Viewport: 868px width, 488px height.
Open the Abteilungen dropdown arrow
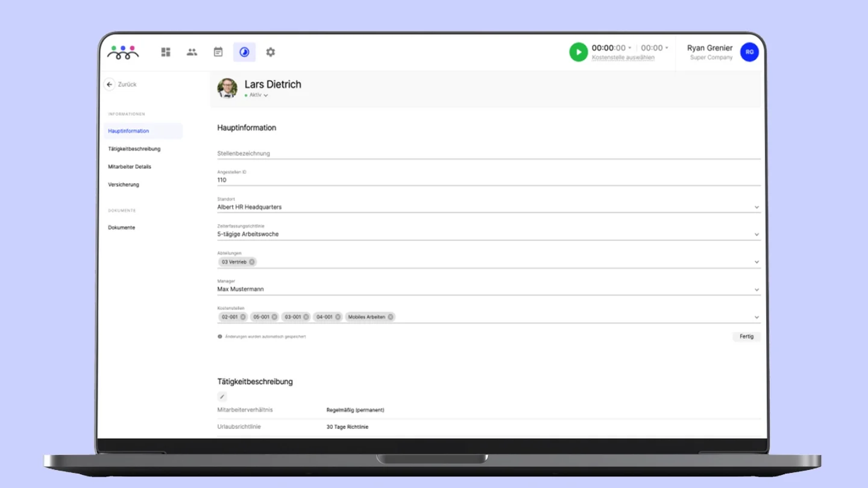[757, 262]
